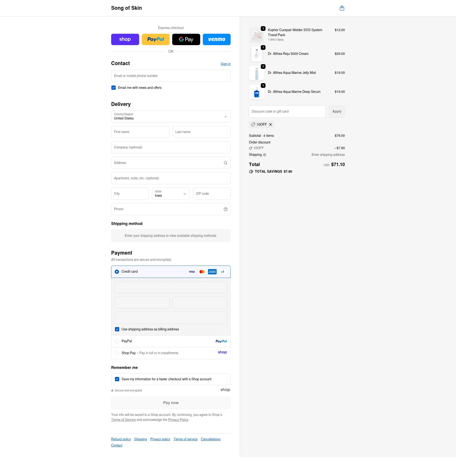
Task: Open the Country/Region dropdown
Action: [x=171, y=117]
